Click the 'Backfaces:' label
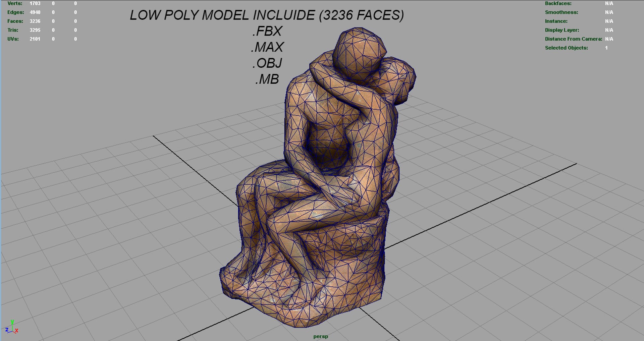The image size is (644, 341). (558, 3)
